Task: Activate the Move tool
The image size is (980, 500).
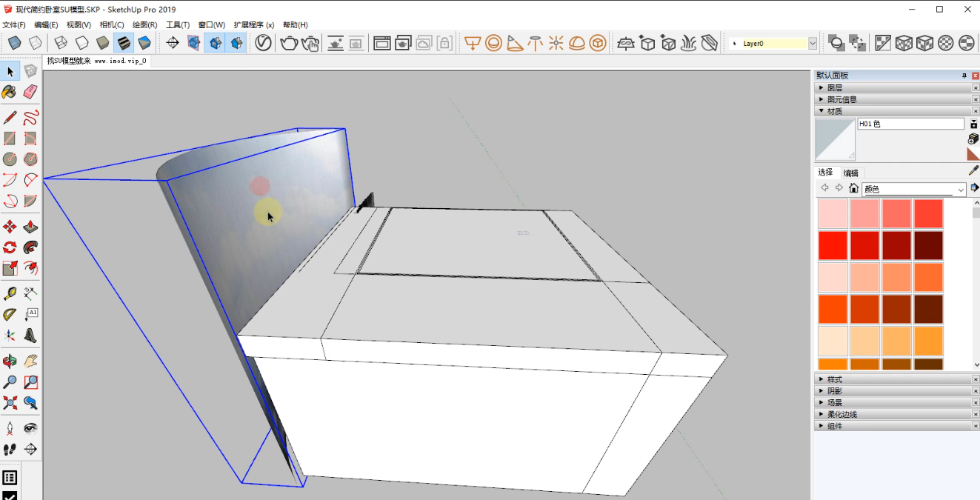Action: tap(10, 227)
